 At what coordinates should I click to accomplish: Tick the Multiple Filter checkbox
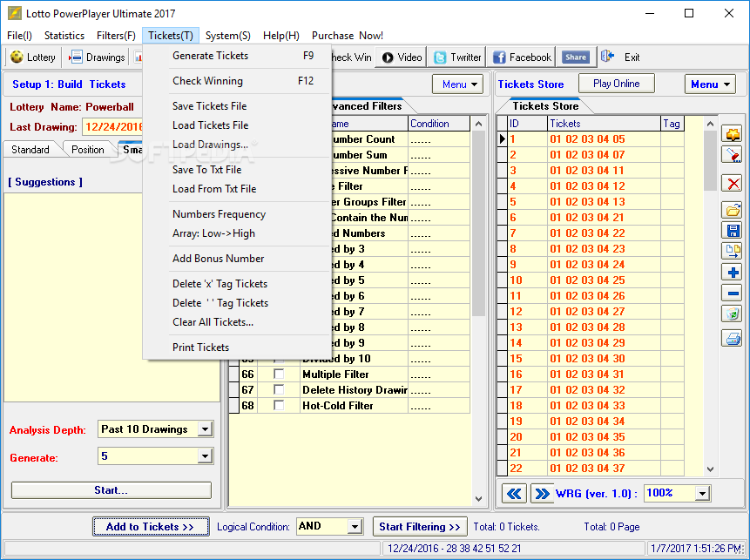pos(279,374)
